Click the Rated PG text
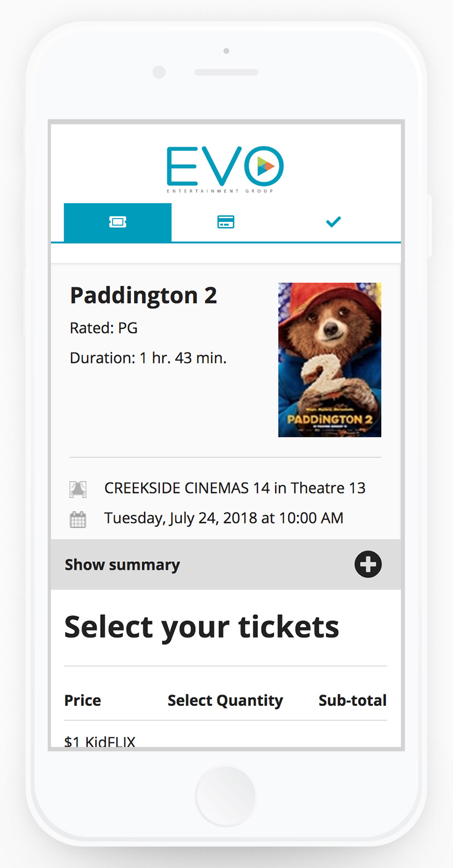 [x=104, y=327]
